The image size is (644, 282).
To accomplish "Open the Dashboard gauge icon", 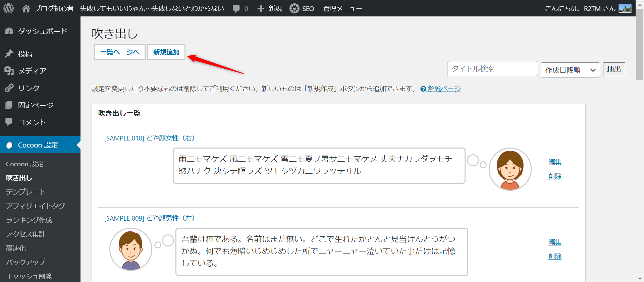I will [9, 31].
